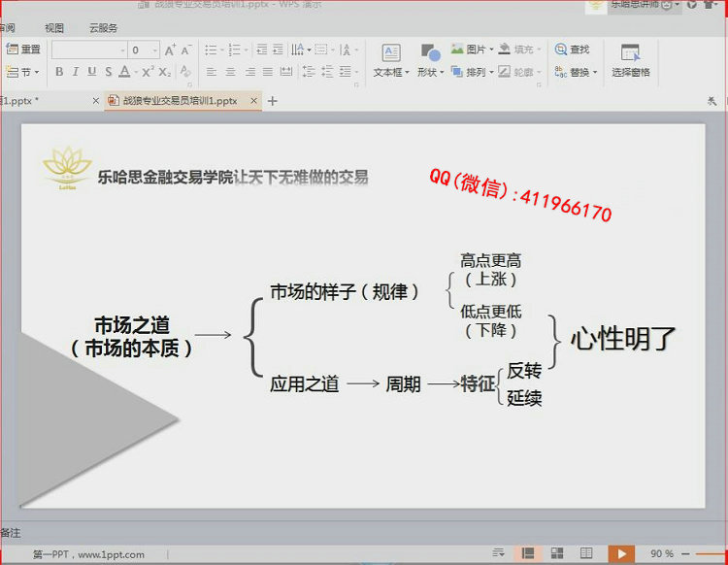The height and width of the screenshot is (565, 728).
Task: Click the Replace (替换) button
Action: [x=576, y=72]
